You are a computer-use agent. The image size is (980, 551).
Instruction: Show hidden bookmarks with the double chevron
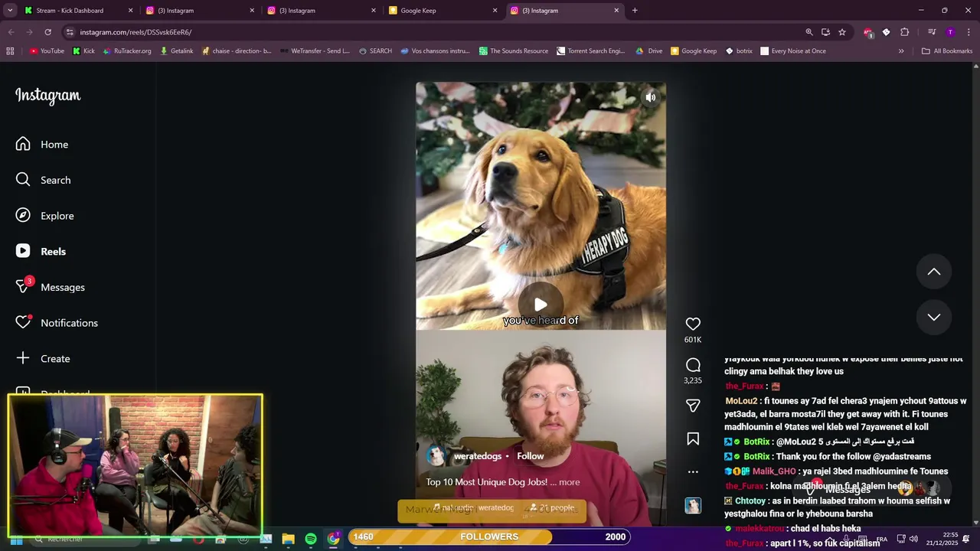(901, 51)
